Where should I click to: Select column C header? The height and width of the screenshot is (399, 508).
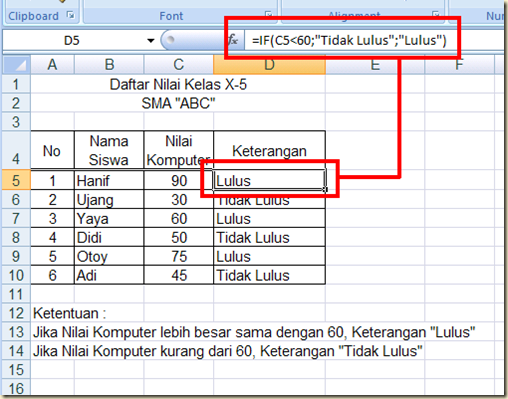click(179, 64)
